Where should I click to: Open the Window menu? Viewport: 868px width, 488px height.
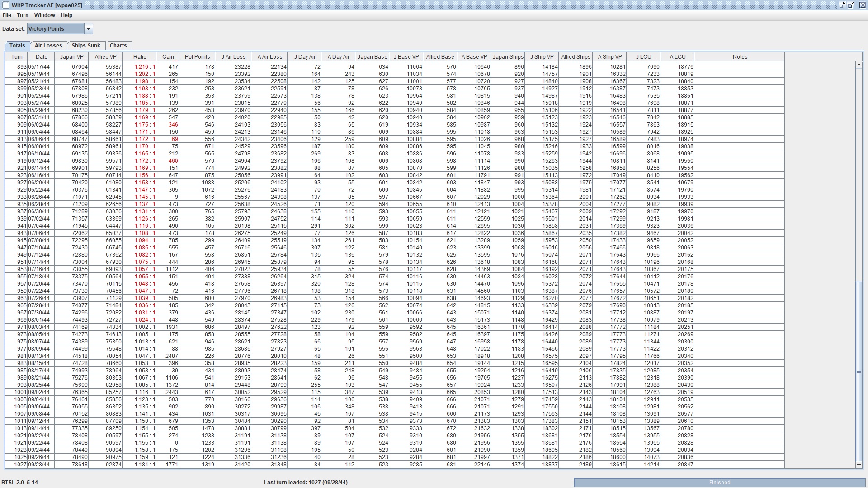44,15
